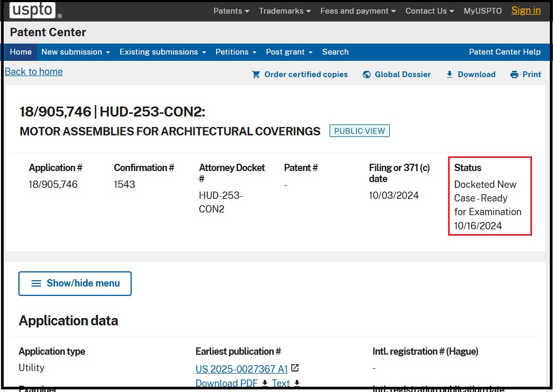Expand the Existing submissions dropdown
The width and height of the screenshot is (553, 392).
[x=163, y=52]
